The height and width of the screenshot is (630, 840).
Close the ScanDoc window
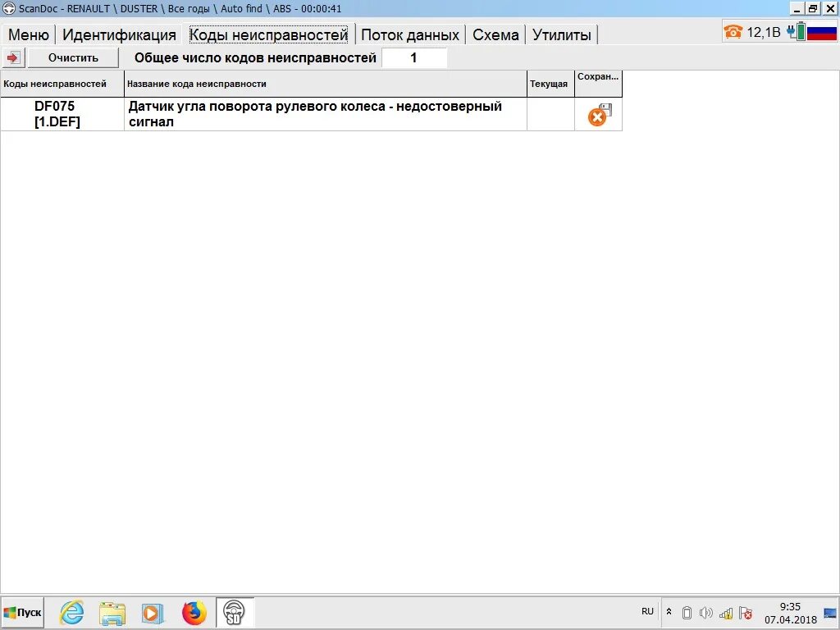pos(830,8)
